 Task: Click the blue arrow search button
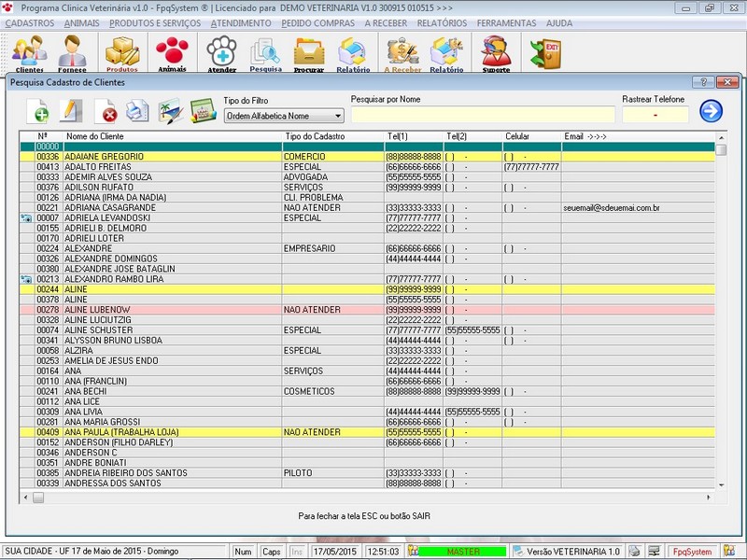(x=711, y=111)
